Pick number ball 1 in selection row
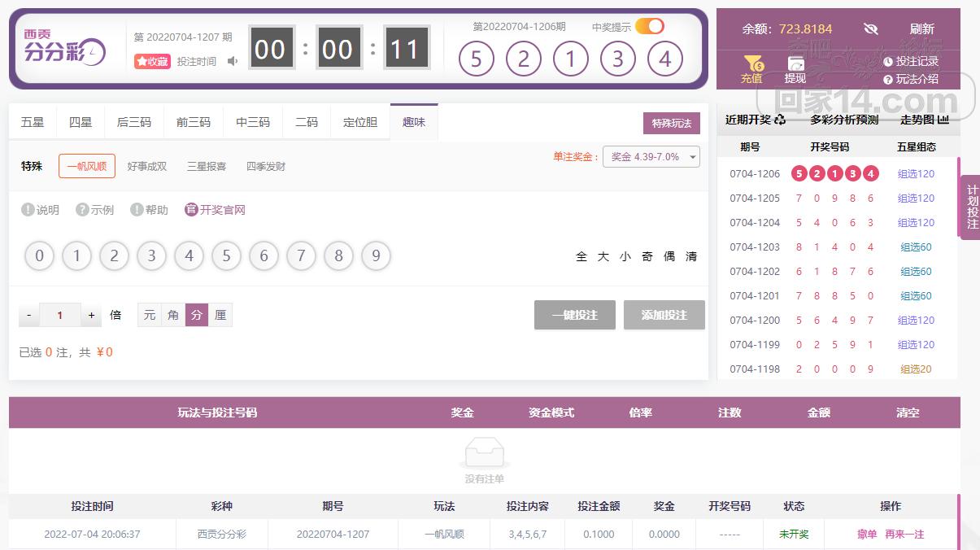 click(x=76, y=256)
